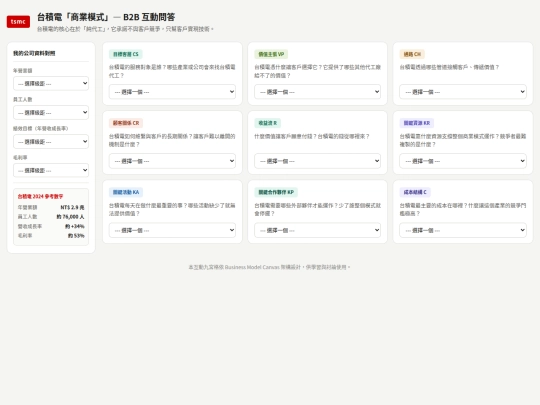Click the red '2024' reference figures heading

pyautogui.click(x=40, y=196)
